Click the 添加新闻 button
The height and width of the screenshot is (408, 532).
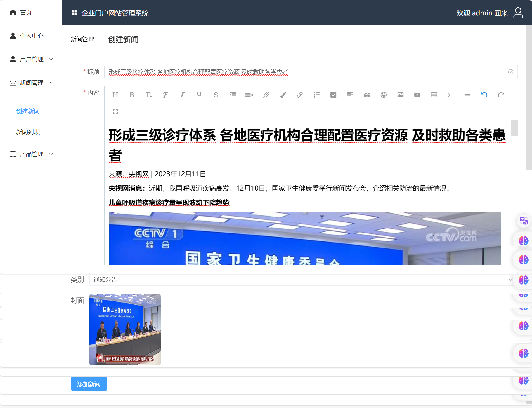[89, 384]
